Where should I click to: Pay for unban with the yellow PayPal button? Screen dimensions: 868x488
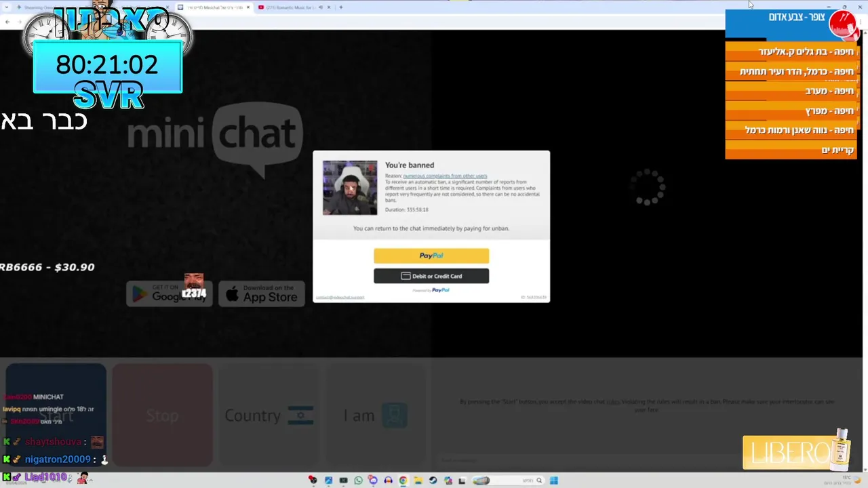click(x=431, y=256)
